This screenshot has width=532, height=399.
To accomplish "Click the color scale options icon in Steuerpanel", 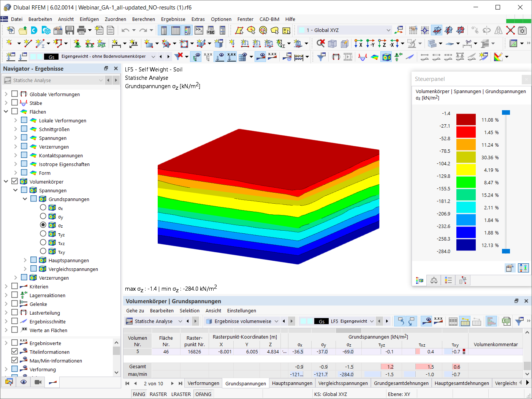I will tap(524, 268).
